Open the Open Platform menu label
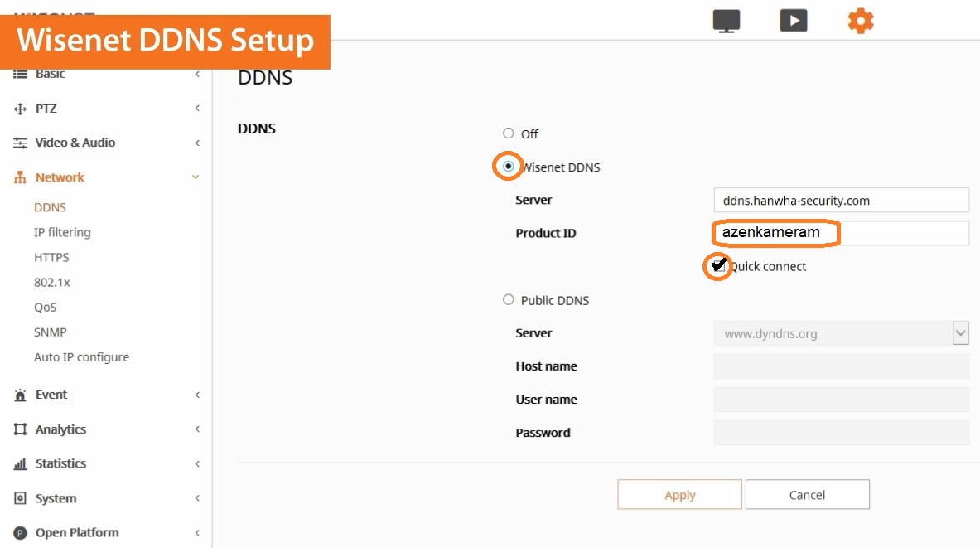The height and width of the screenshot is (548, 980). (x=77, y=532)
